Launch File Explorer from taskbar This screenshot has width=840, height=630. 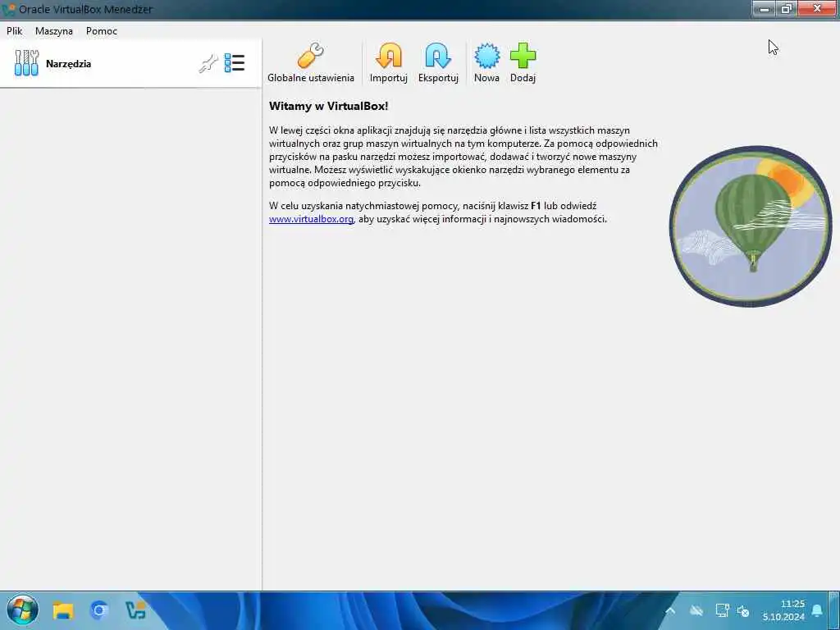tap(62, 610)
